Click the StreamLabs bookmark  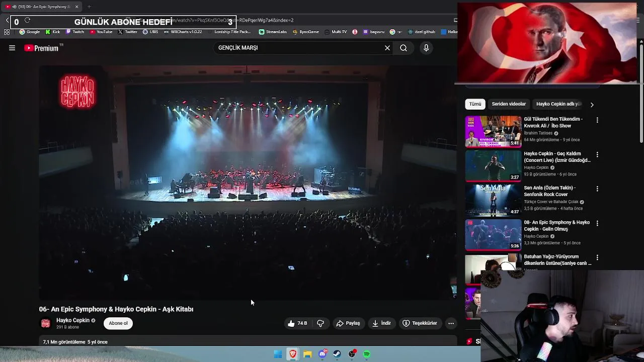point(273,32)
